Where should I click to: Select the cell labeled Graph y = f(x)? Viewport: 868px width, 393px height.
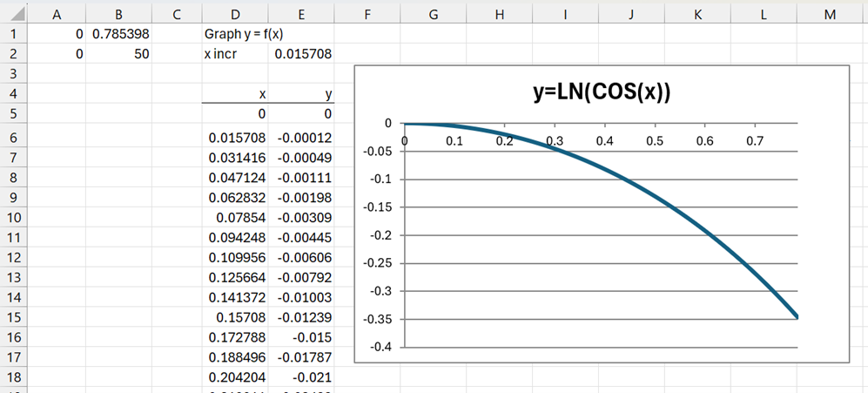[x=235, y=34]
